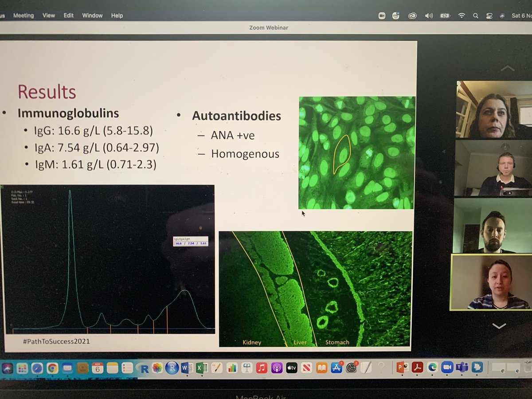Open Apple TV from the Dock

292,368
